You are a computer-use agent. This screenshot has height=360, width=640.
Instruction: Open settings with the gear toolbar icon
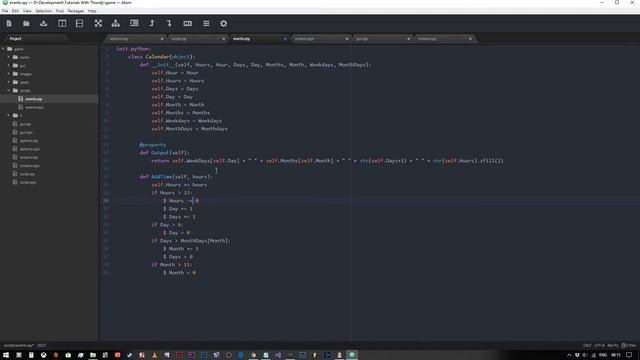pos(224,24)
